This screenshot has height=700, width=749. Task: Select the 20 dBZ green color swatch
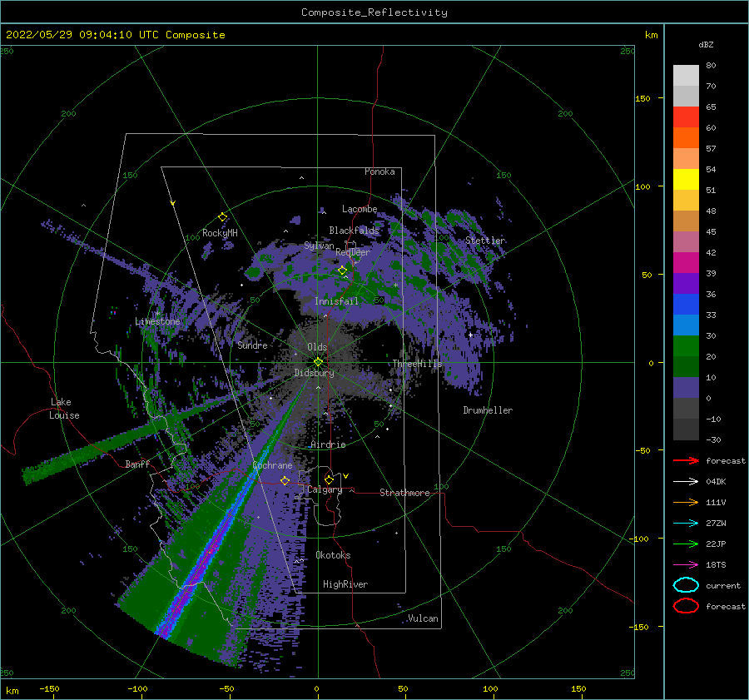click(x=686, y=346)
